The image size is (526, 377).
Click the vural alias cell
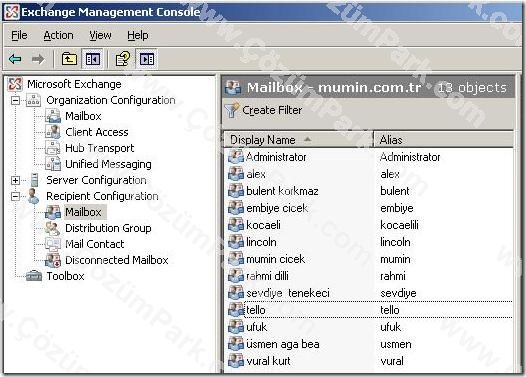(x=392, y=361)
